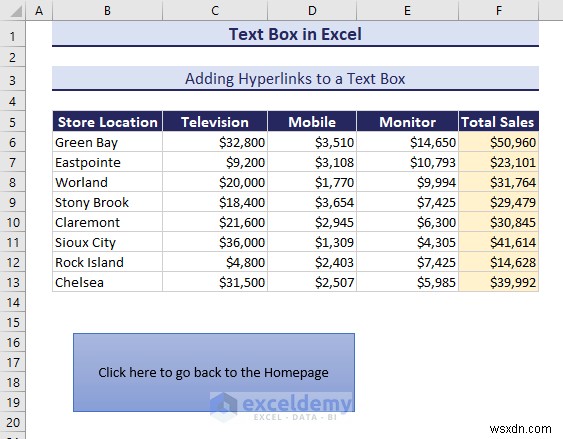This screenshot has width=563, height=439.
Task: Select Claremont Mobile value $2,945
Action: (x=312, y=222)
